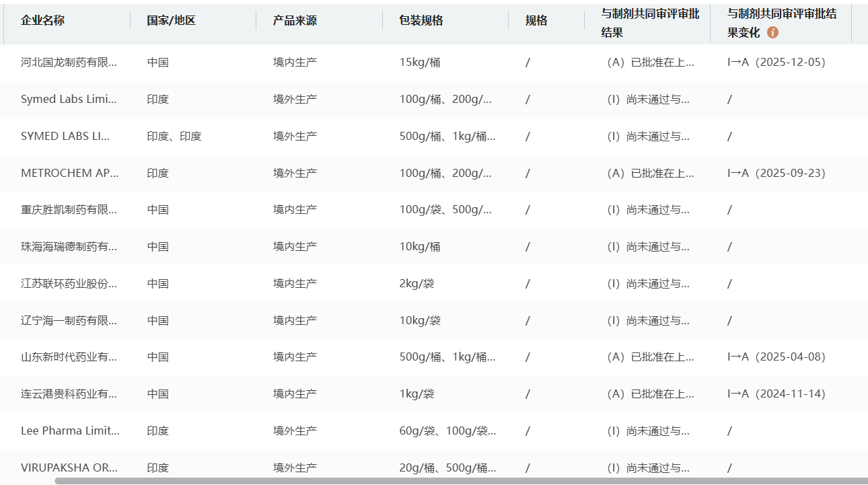Select the 国家/地区 column header

171,20
